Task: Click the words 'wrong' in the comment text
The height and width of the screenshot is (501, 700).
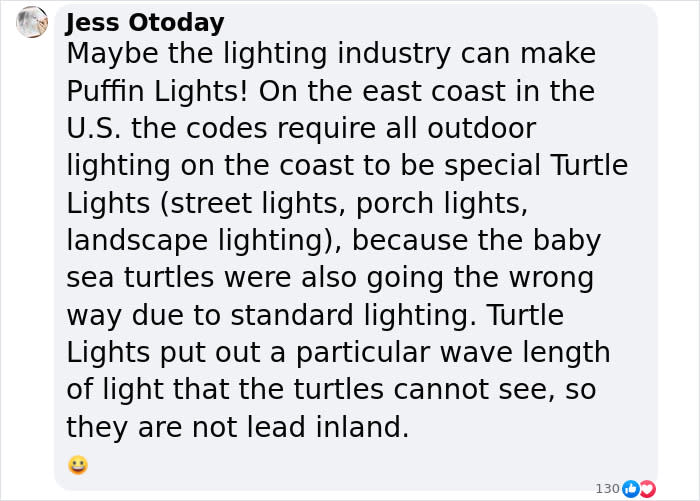Action: click(x=551, y=279)
